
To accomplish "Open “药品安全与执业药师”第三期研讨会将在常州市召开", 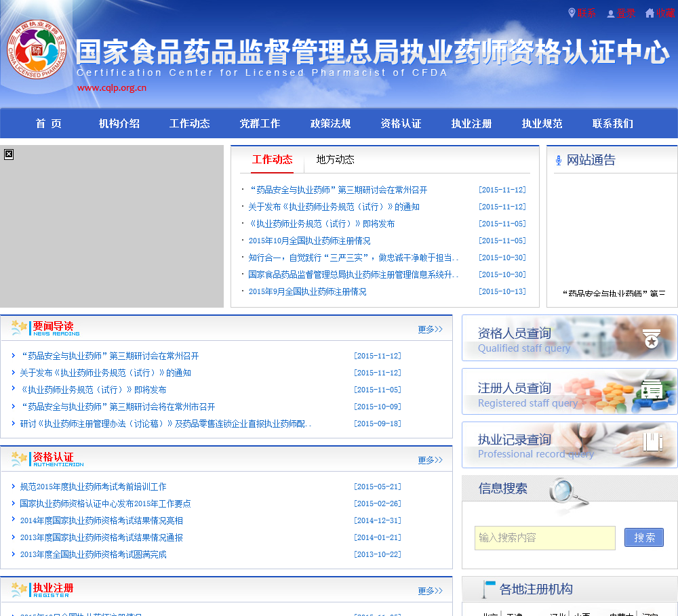I will point(117,407).
